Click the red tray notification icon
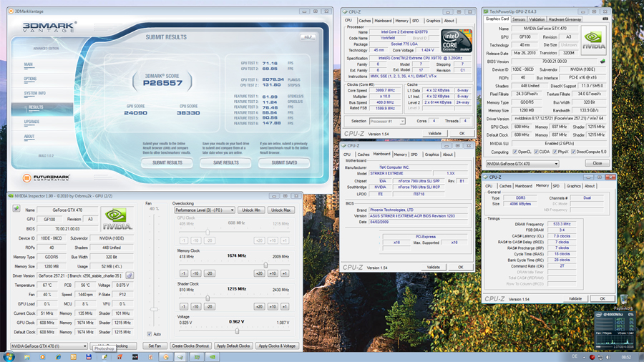Viewport: 644px width, 362px height. pyautogui.click(x=592, y=357)
